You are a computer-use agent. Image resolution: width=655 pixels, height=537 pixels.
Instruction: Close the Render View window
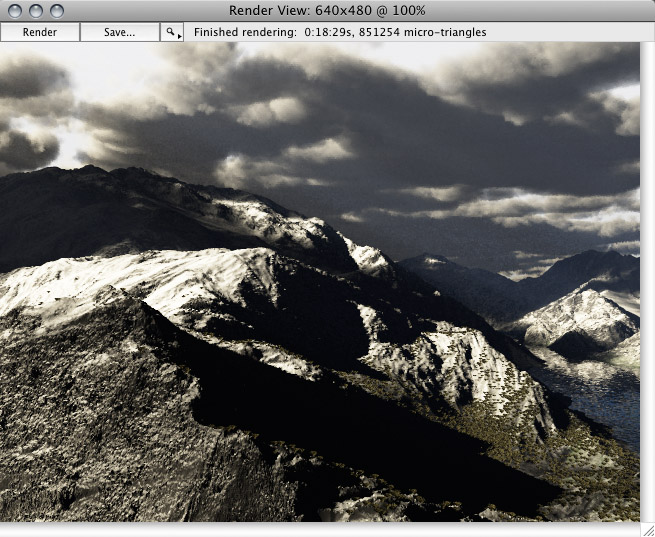click(x=15, y=11)
